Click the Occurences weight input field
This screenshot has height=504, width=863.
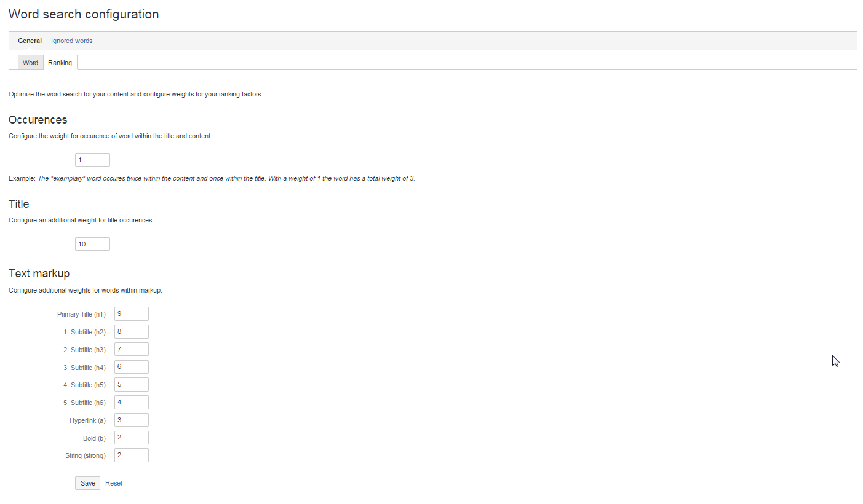[92, 160]
